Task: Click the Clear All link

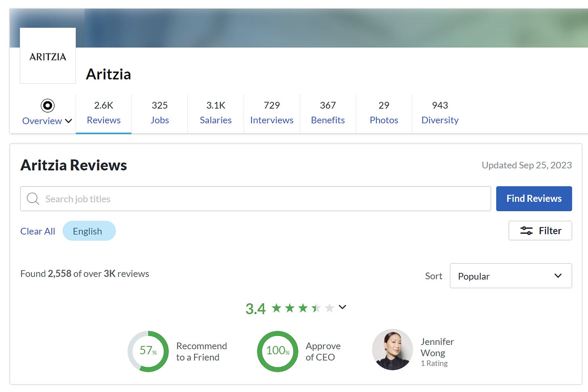Action: [x=38, y=231]
